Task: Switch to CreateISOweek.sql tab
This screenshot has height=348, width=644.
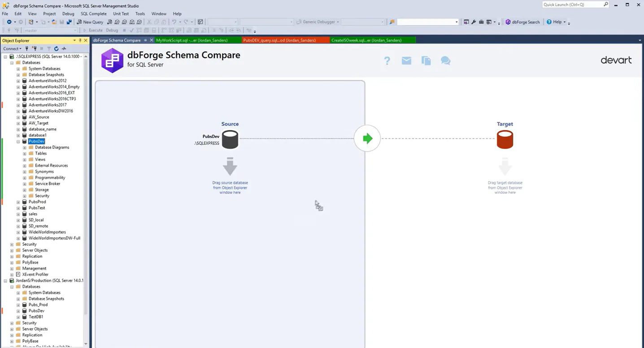Action: tap(373, 40)
